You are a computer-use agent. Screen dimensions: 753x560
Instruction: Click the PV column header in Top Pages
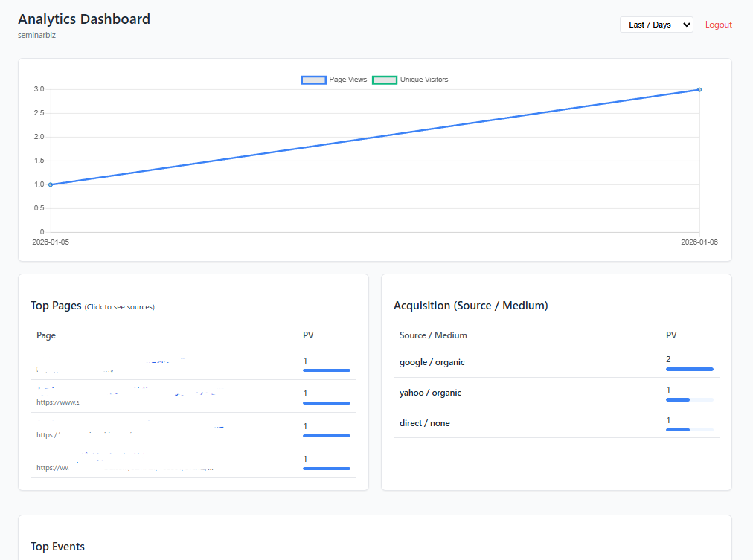tap(308, 335)
